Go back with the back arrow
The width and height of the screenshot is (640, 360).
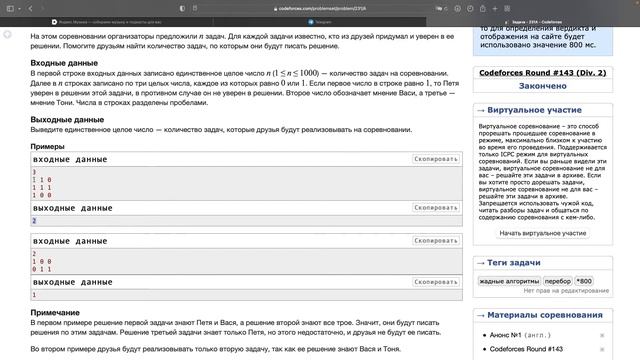tap(30, 8)
